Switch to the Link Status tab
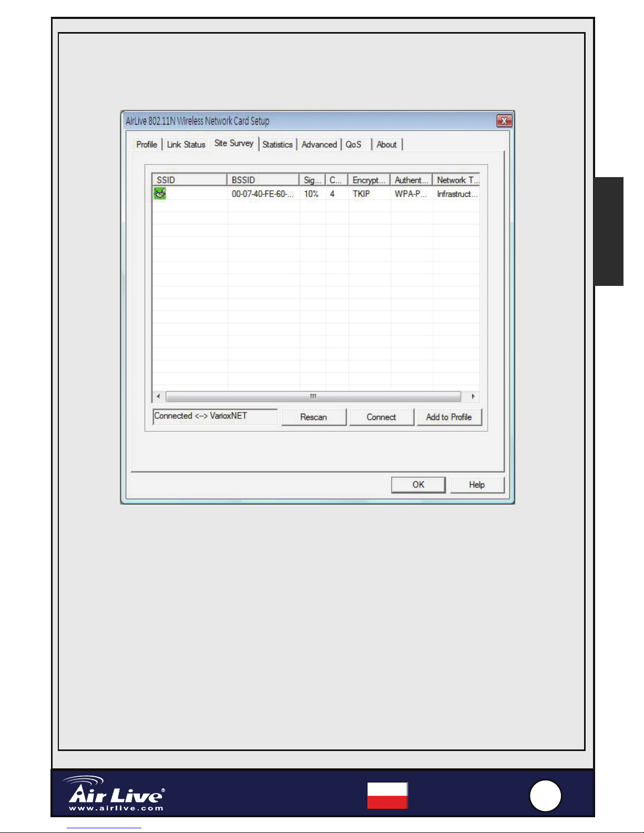This screenshot has height=833, width=644. tap(186, 145)
